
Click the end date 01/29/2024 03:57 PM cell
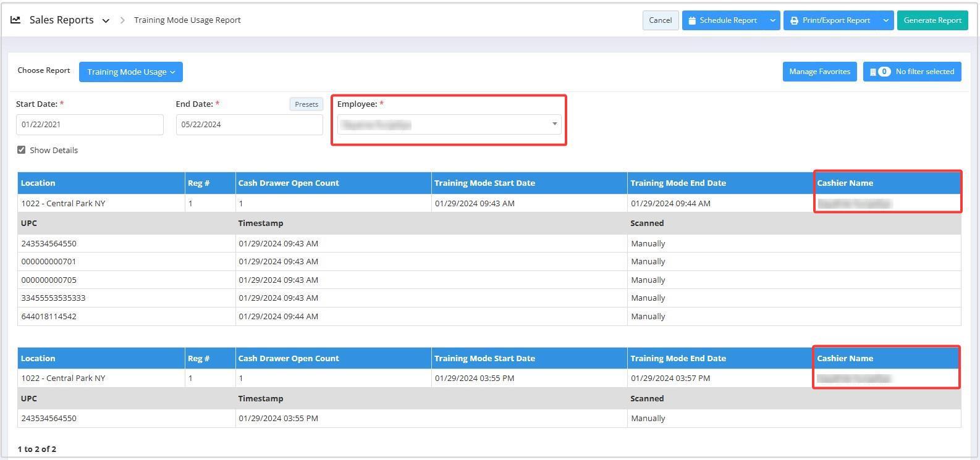coord(720,378)
